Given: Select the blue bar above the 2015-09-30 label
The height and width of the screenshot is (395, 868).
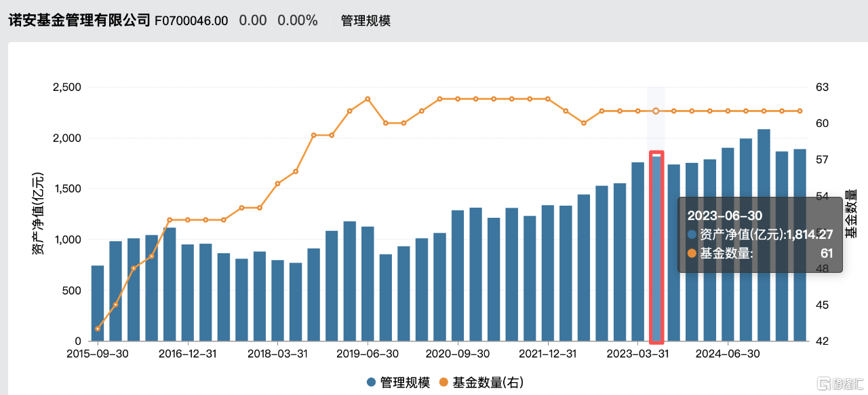Looking at the screenshot, I should coord(98,303).
